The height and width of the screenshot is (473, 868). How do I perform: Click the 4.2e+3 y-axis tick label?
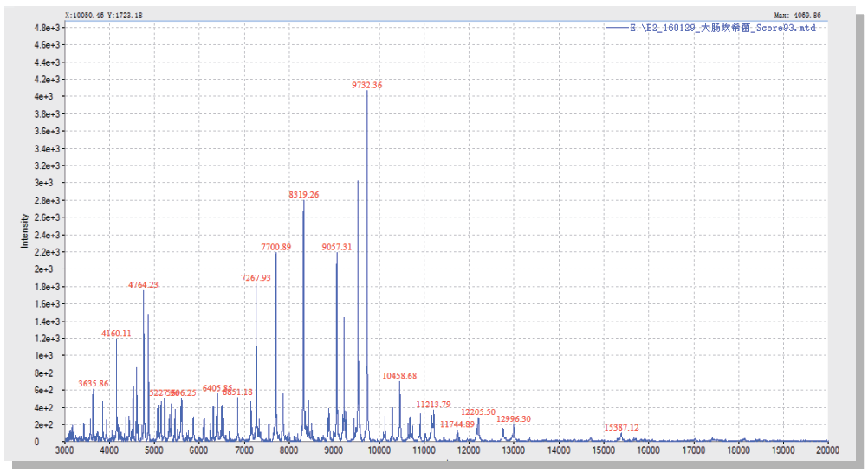pos(47,80)
